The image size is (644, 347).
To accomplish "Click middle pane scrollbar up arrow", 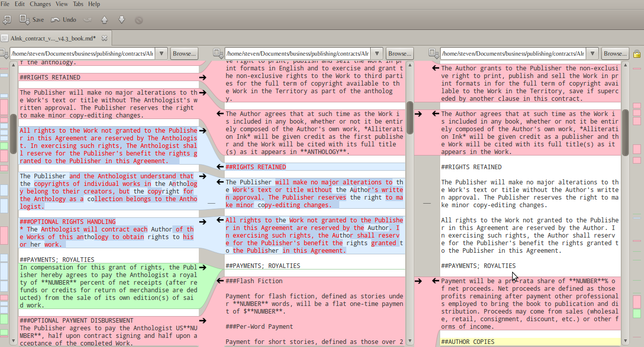I will [x=409, y=65].
